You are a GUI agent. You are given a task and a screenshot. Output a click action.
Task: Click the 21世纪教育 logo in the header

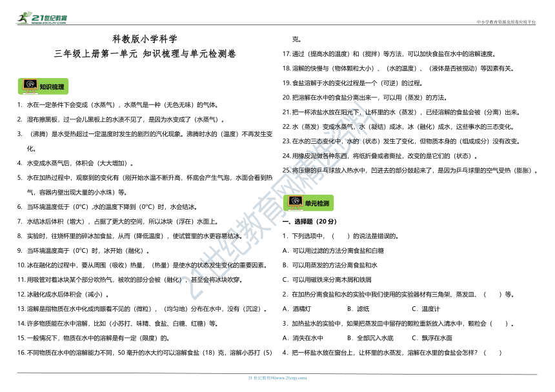42,18
